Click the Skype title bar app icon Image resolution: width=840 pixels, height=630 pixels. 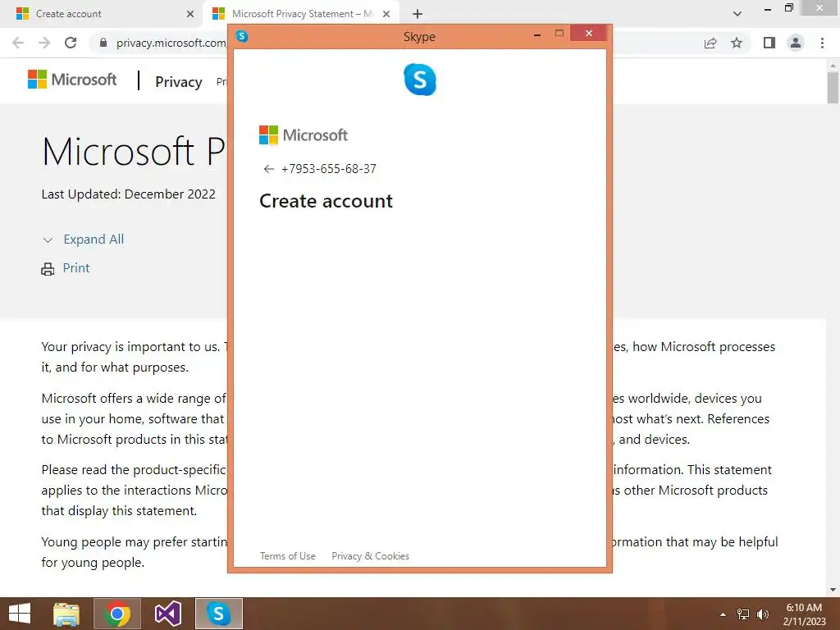pos(242,36)
